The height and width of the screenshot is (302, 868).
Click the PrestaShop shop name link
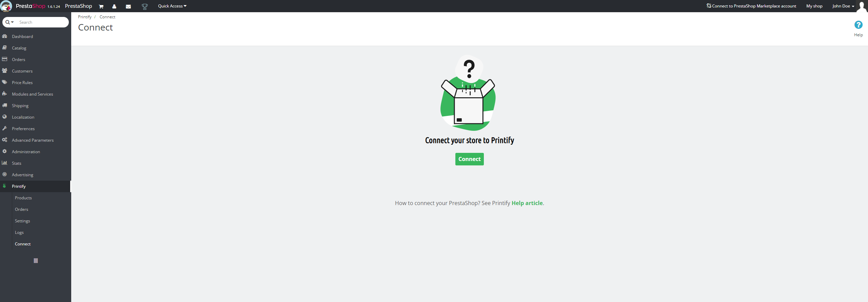pos(78,6)
